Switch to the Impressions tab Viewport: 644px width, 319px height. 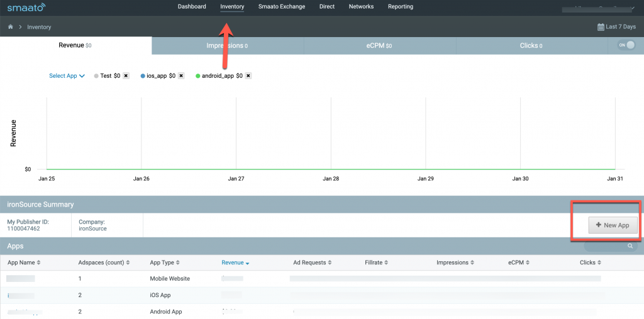[x=227, y=45]
